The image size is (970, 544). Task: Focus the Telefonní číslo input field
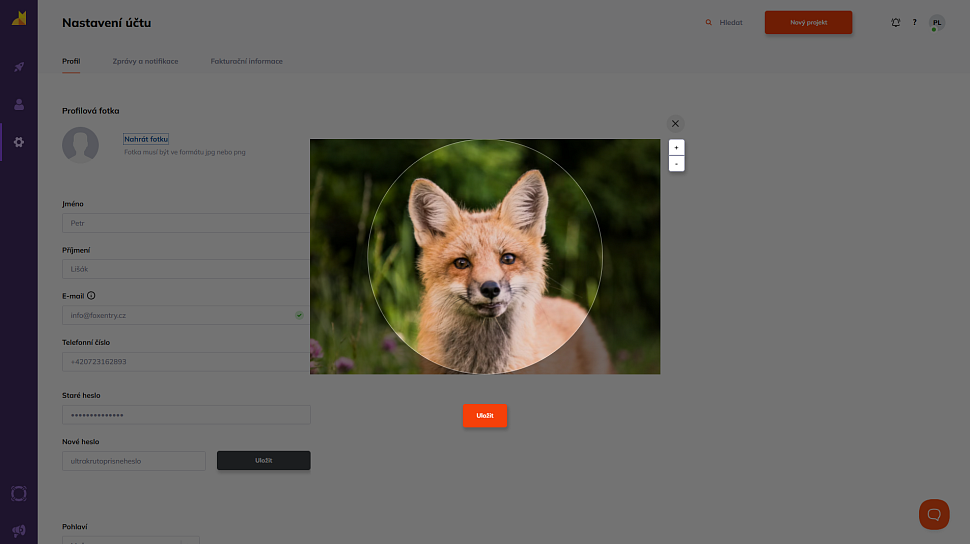click(186, 361)
